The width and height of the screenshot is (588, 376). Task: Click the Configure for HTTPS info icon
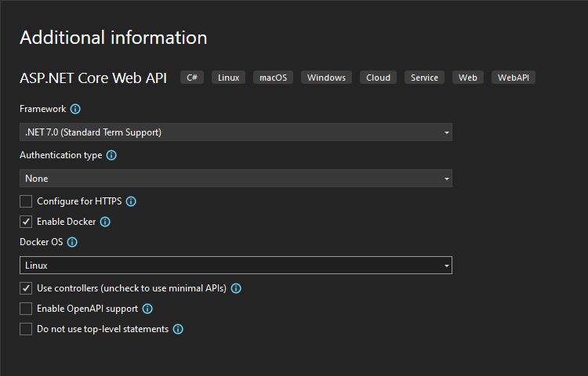click(131, 201)
